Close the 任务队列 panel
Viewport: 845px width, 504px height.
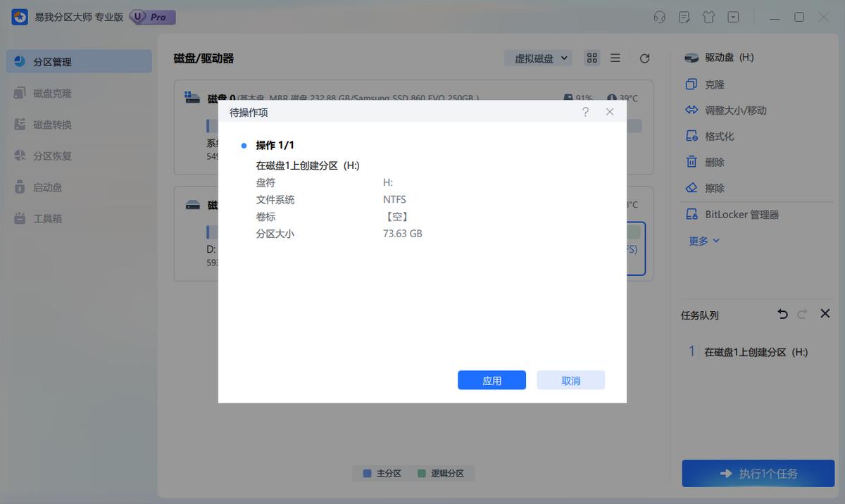825,314
